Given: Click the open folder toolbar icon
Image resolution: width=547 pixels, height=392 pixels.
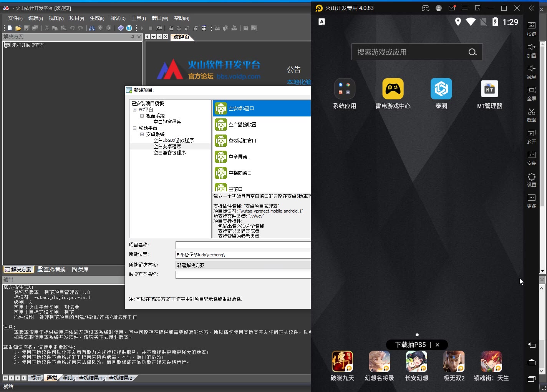Looking at the screenshot, I should point(18,28).
